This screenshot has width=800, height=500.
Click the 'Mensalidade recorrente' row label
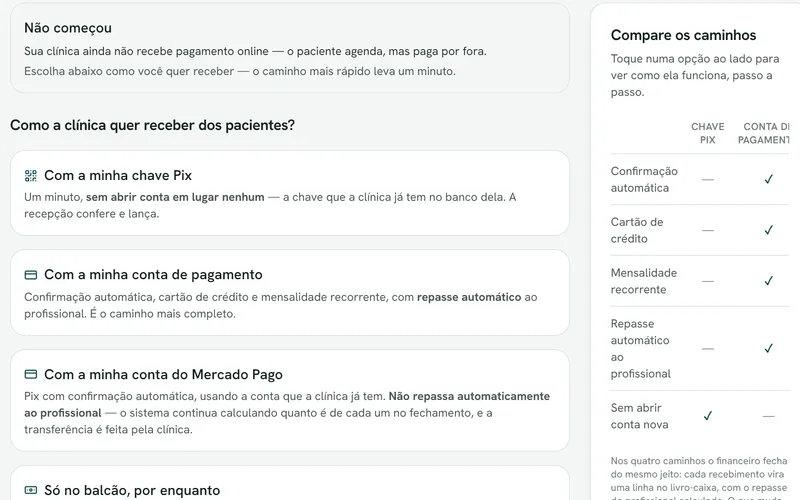pyautogui.click(x=644, y=281)
